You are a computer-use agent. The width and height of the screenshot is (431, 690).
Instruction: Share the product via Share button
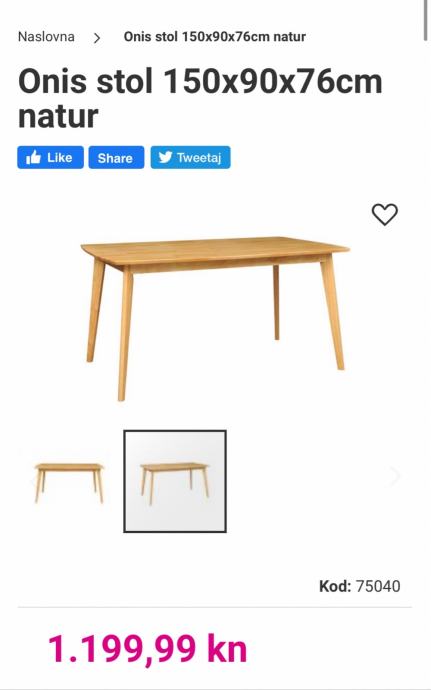point(116,158)
